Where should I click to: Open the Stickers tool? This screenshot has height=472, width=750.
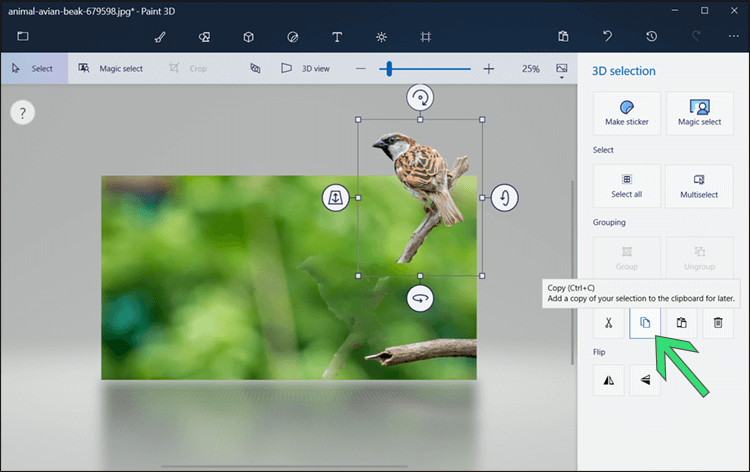pos(292,37)
